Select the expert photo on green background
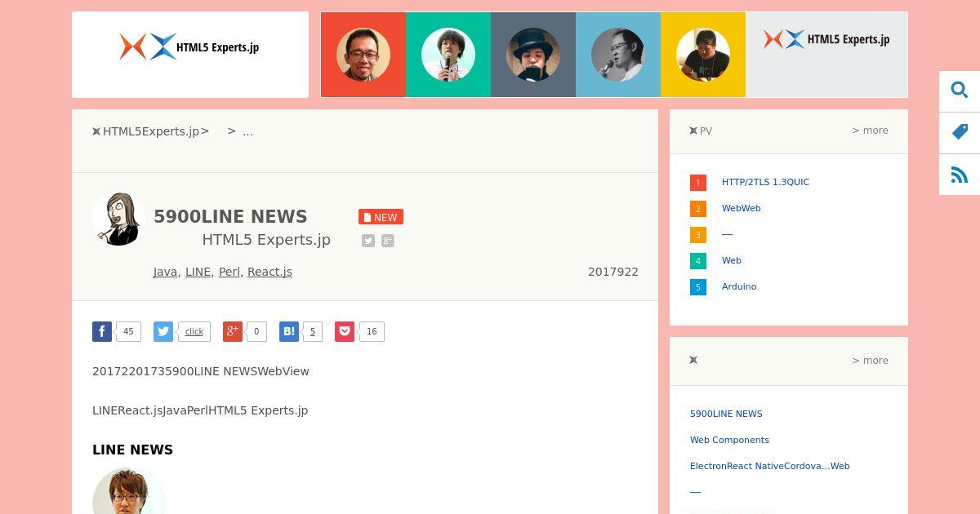The height and width of the screenshot is (514, 980). tap(448, 55)
